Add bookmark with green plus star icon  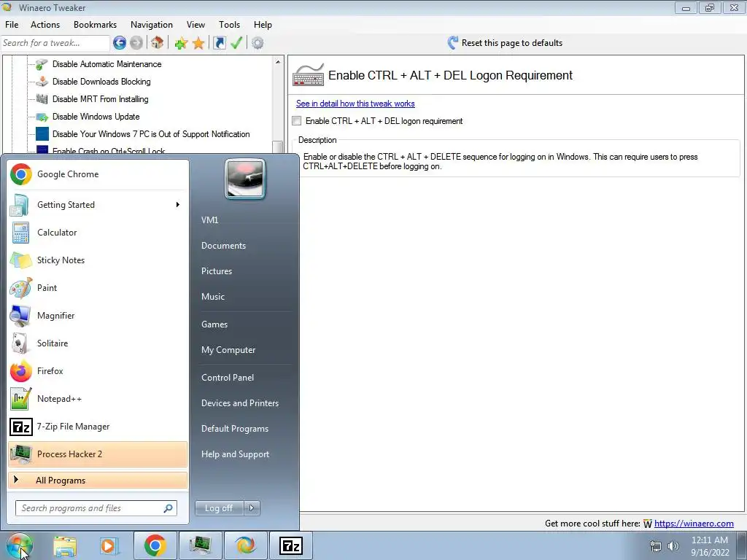click(x=181, y=43)
